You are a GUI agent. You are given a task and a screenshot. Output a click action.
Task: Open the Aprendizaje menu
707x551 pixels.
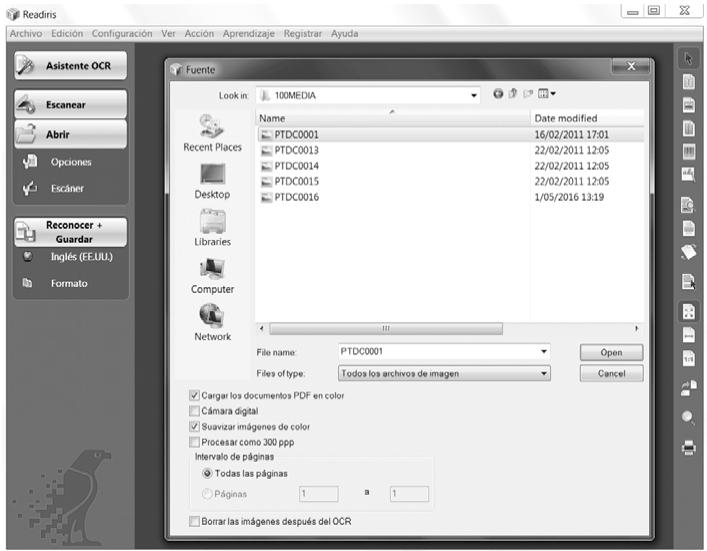(248, 34)
